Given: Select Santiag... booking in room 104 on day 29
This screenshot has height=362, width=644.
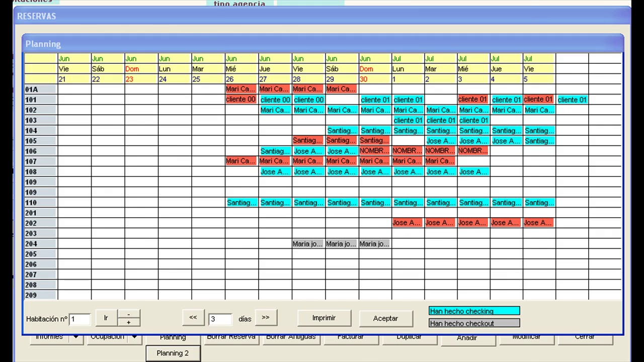Looking at the screenshot, I should coord(342,130).
